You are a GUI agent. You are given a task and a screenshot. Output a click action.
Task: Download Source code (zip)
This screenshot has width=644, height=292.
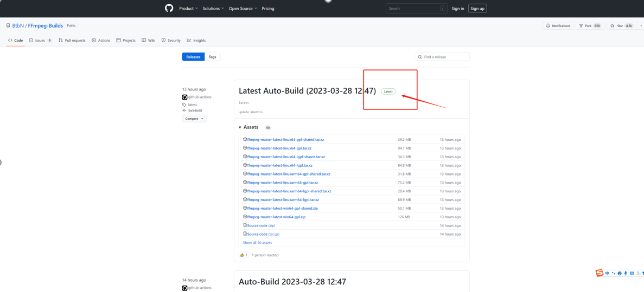[x=261, y=225]
